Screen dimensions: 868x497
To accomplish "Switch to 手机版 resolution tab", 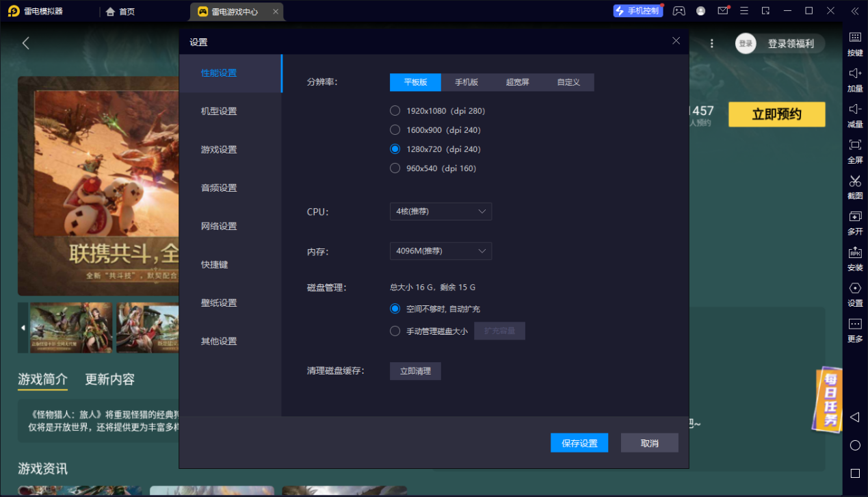I will click(466, 82).
